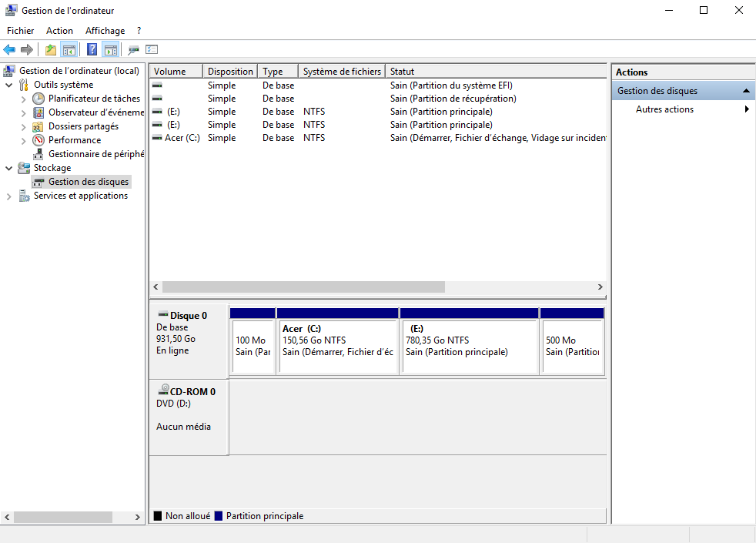Expand the Autres actions submenu arrow
This screenshot has height=543, width=756.
747,109
